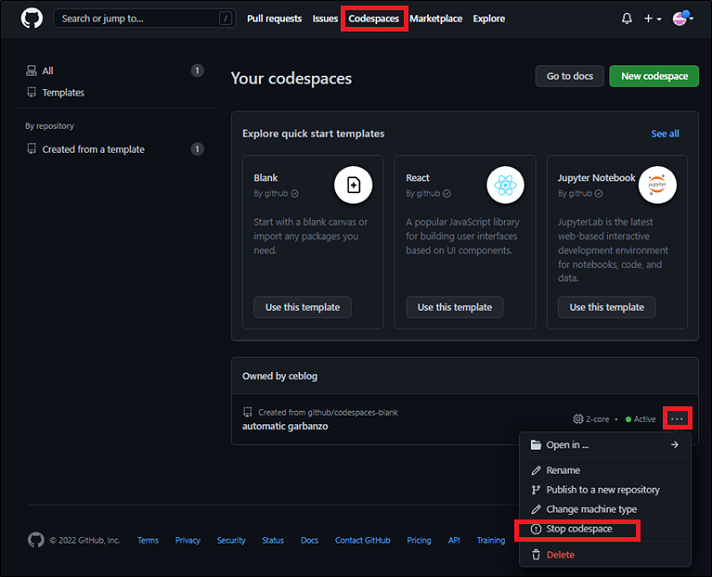The width and height of the screenshot is (712, 577).
Task: Select Templates in sidebar
Action: click(x=115, y=93)
